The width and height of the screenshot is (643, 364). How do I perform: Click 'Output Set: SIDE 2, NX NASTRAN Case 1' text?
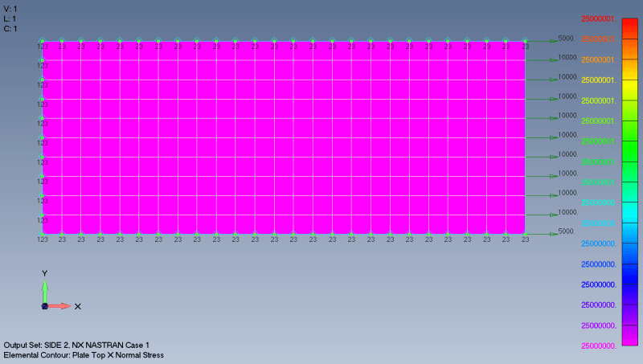(x=76, y=346)
